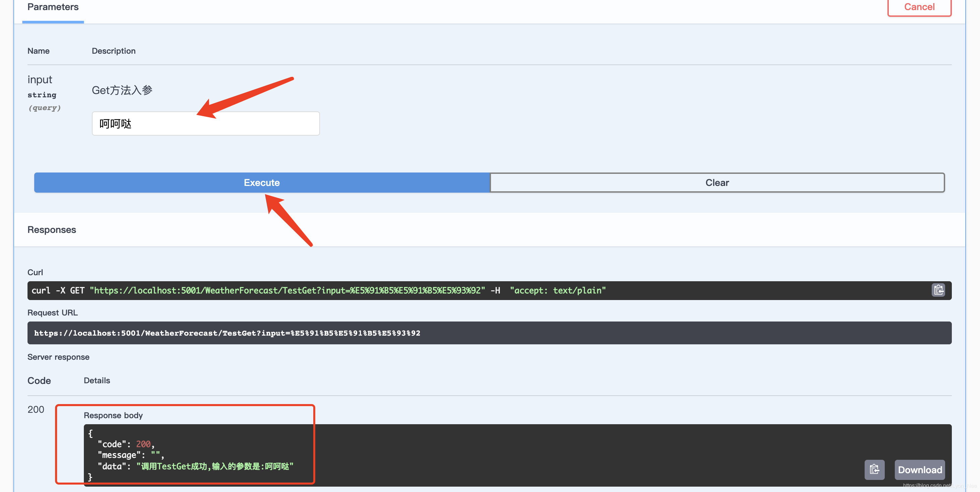This screenshot has width=980, height=492.
Task: Copy the response body to clipboard
Action: pos(874,470)
